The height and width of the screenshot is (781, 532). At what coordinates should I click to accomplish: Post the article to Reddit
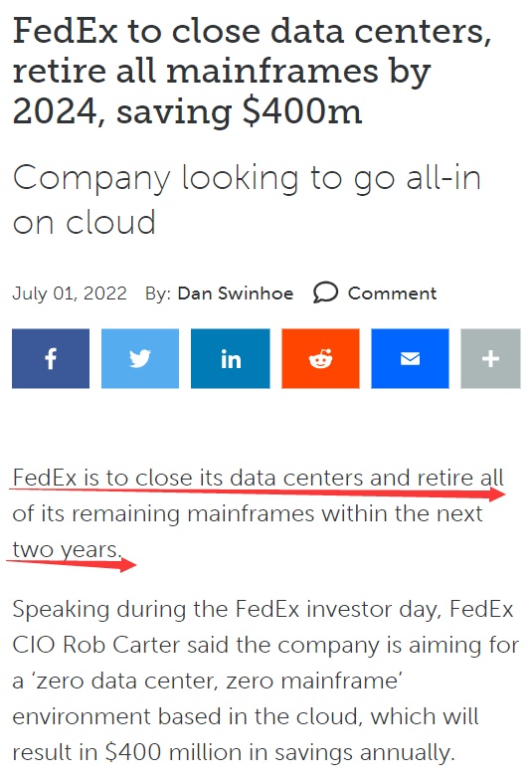point(320,358)
